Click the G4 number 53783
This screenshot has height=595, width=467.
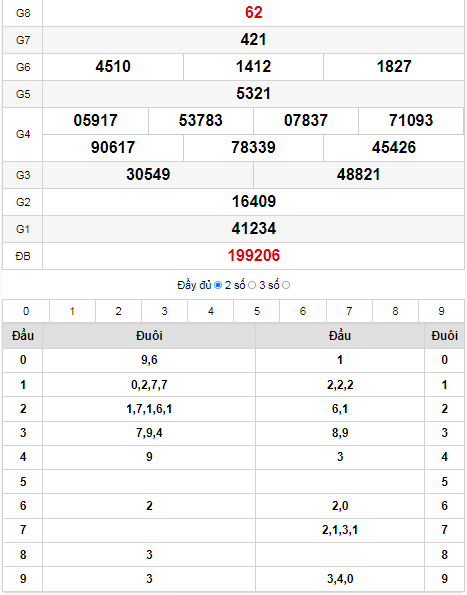pos(201,120)
